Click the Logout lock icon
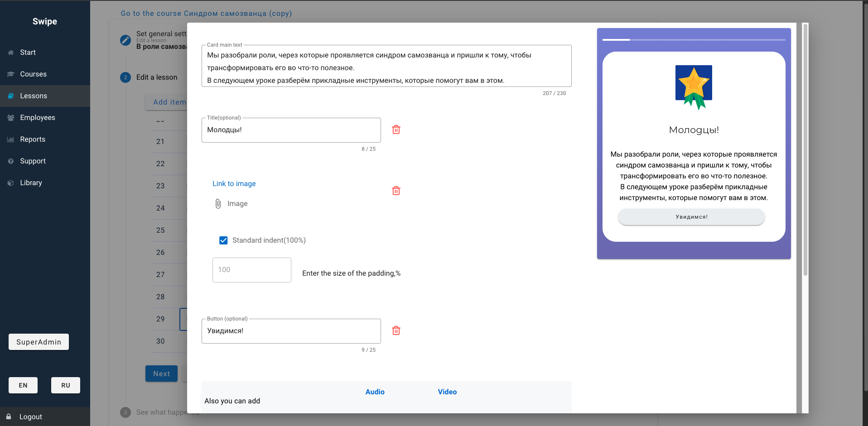868x426 pixels. point(9,416)
